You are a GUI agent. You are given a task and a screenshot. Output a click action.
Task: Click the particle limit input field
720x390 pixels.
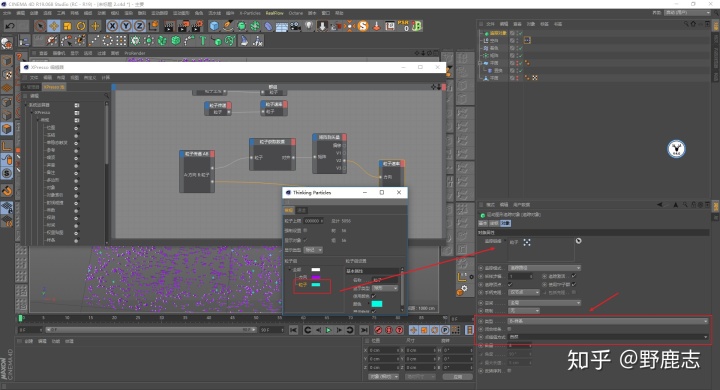[x=314, y=221]
